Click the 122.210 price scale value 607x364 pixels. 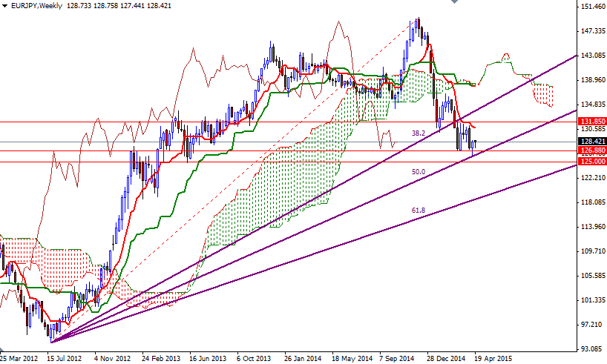[593, 178]
